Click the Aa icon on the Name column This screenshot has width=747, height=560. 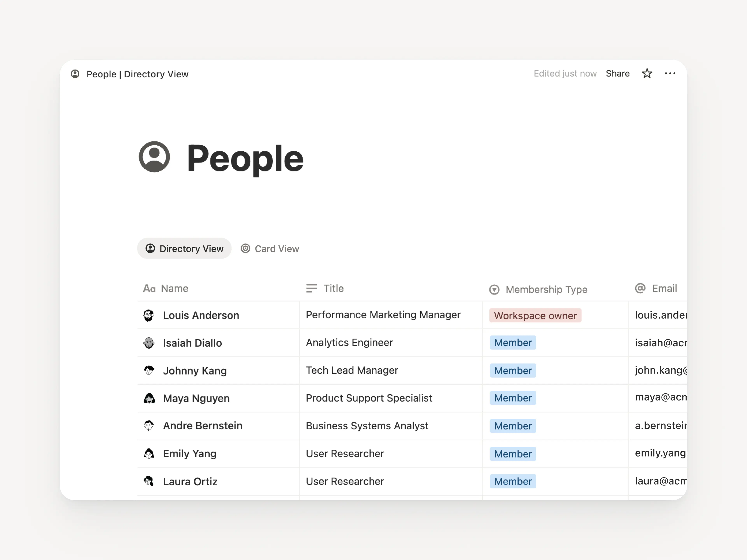click(149, 289)
